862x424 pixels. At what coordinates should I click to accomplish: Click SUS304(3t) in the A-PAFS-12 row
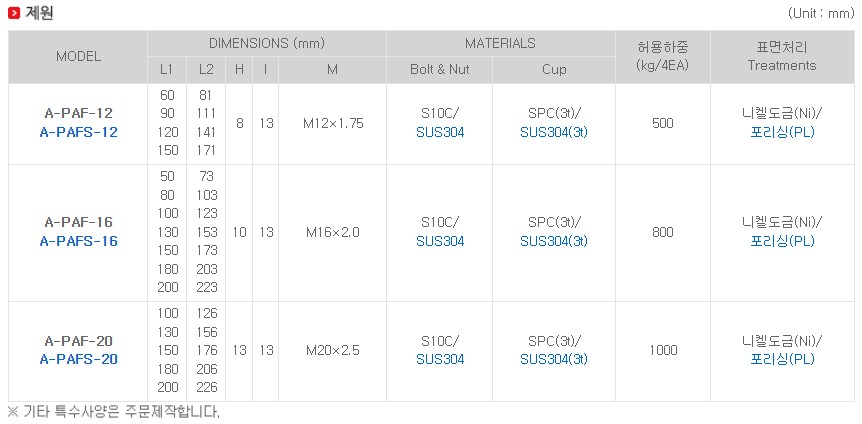pyautogui.click(x=554, y=133)
